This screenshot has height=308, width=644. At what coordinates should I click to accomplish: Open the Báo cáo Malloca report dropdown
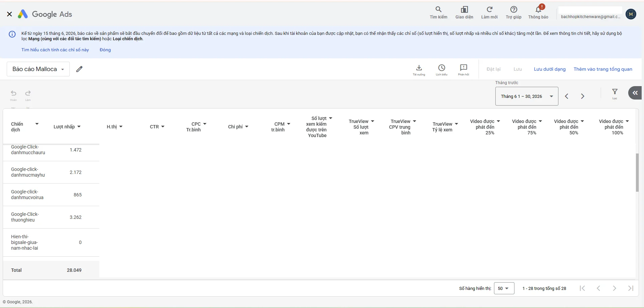[38, 69]
